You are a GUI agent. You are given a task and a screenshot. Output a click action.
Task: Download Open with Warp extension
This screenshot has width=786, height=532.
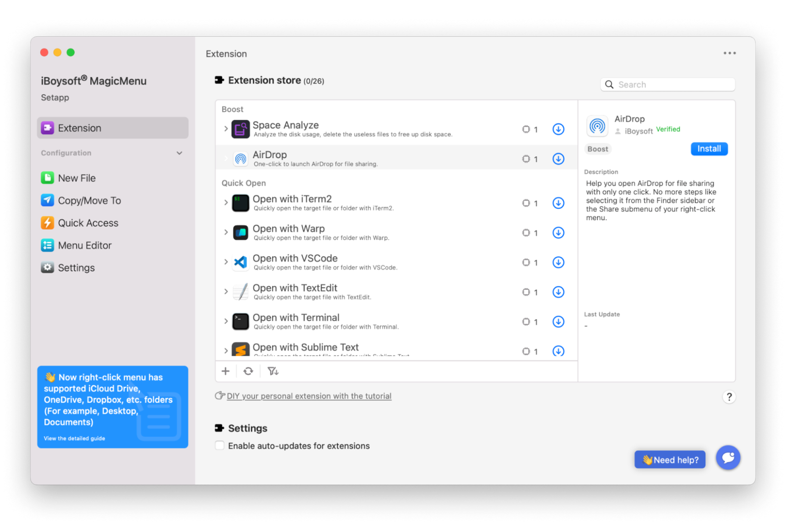tap(558, 233)
